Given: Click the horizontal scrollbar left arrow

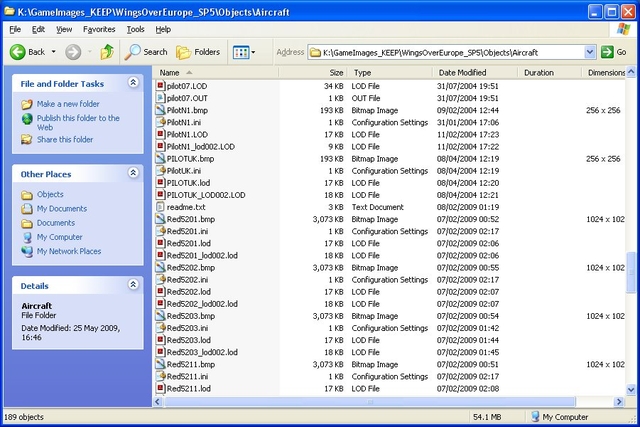Looking at the screenshot, I should pos(158,402).
